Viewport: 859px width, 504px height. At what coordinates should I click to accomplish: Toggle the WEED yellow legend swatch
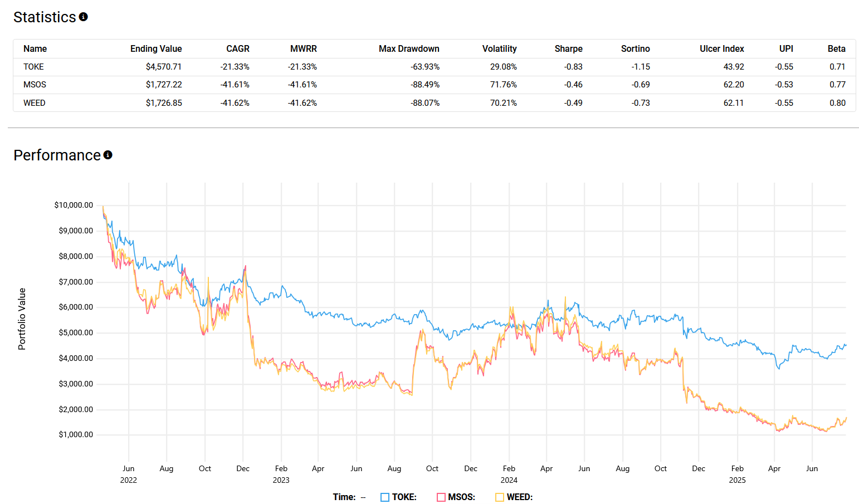[x=500, y=497]
